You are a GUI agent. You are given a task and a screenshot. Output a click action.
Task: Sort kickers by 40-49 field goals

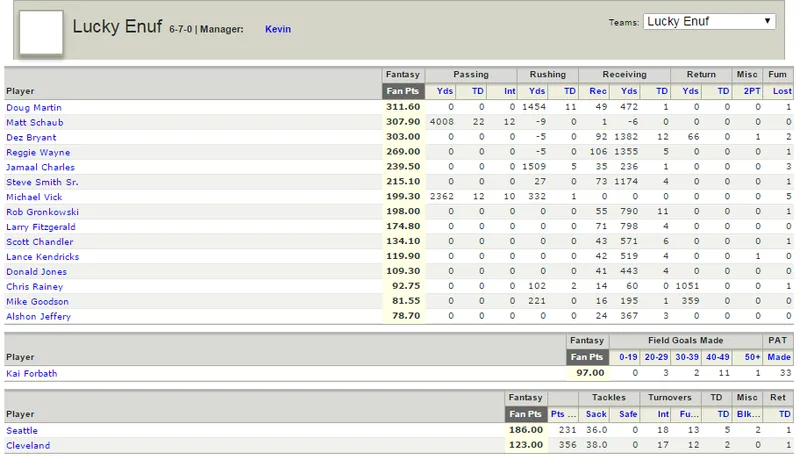tap(717, 357)
